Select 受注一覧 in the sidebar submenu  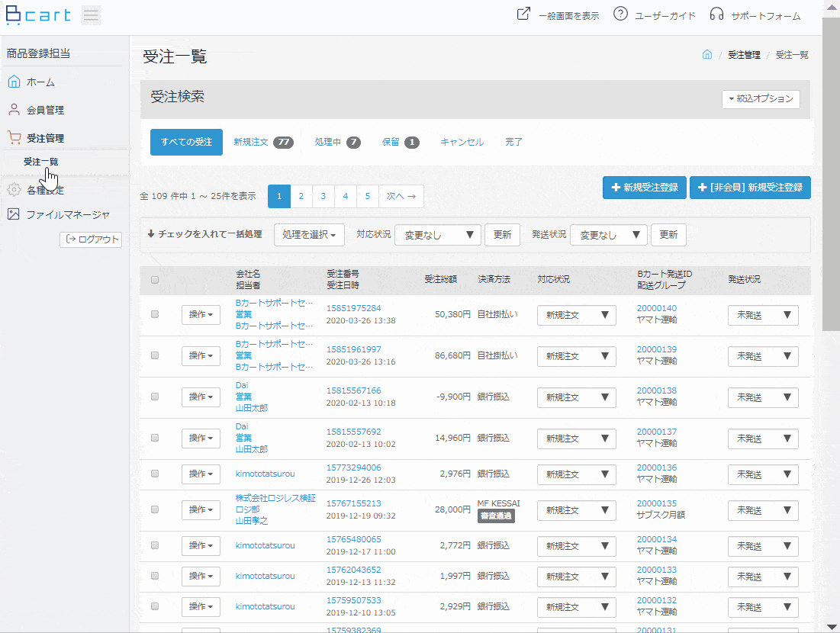coord(40,162)
